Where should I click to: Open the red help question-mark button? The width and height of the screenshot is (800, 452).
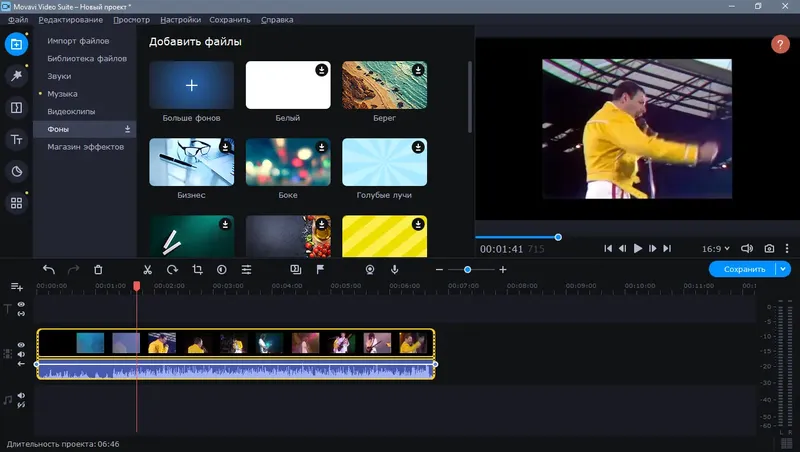(780, 44)
